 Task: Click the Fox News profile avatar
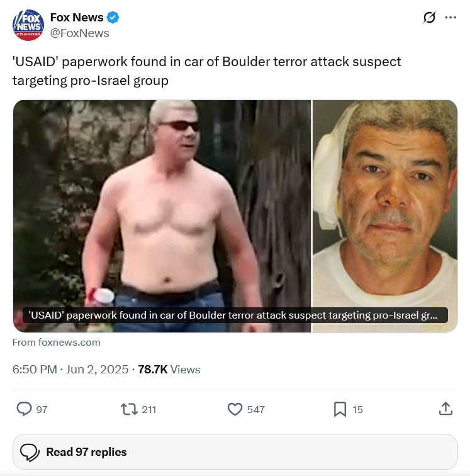pos(28,25)
